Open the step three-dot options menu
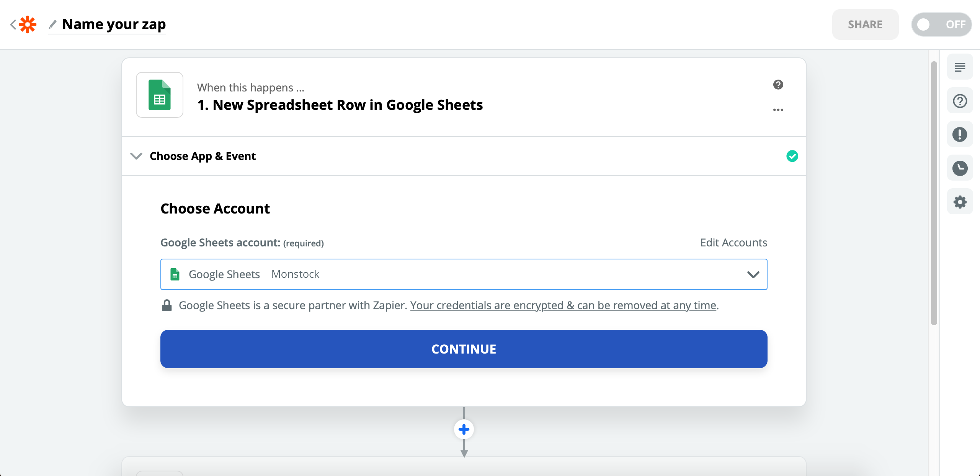 coord(778,110)
